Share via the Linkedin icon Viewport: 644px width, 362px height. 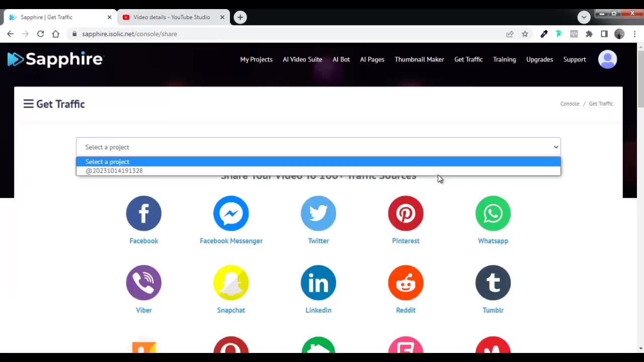[318, 283]
